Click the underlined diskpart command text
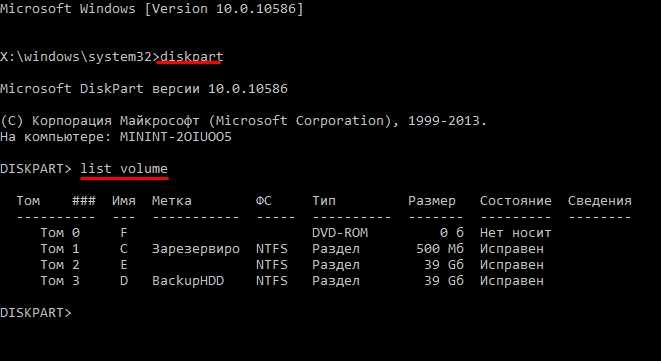661x361 pixels. (x=192, y=57)
